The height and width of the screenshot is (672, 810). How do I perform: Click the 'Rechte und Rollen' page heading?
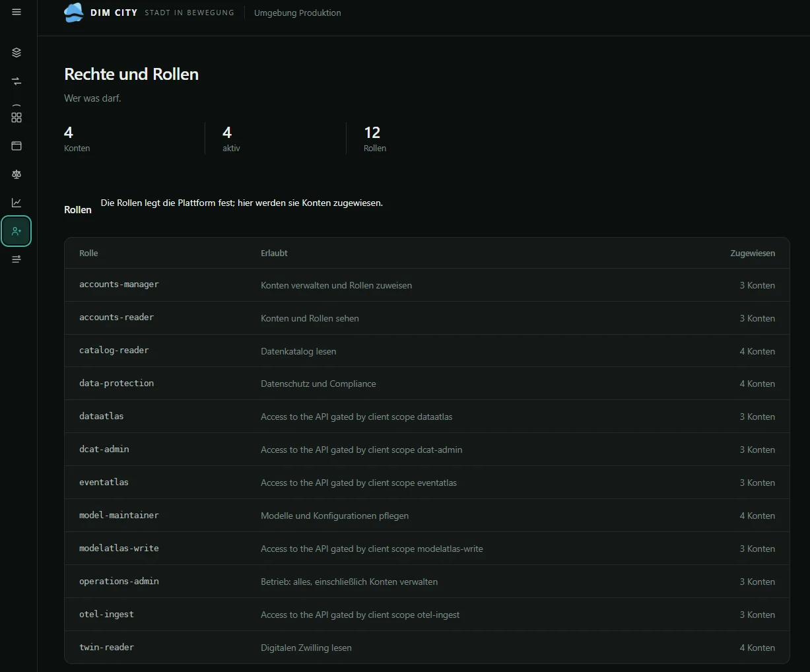pyautogui.click(x=131, y=74)
